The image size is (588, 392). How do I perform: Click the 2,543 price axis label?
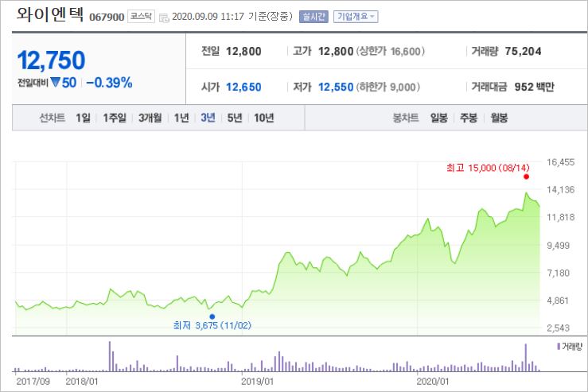point(559,328)
